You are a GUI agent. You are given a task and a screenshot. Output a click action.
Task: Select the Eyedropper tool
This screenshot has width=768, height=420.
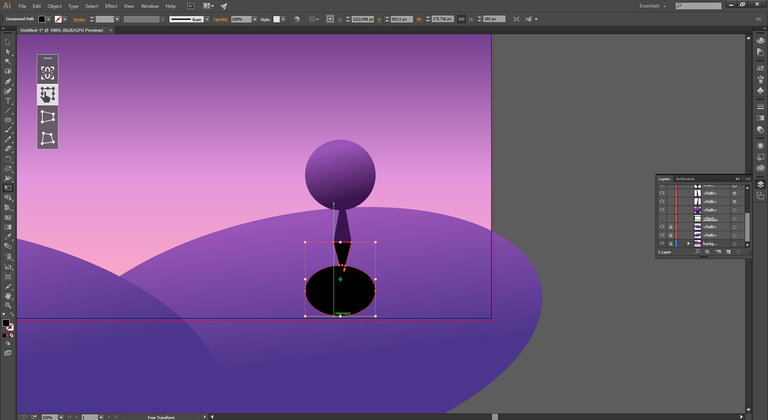[8, 237]
